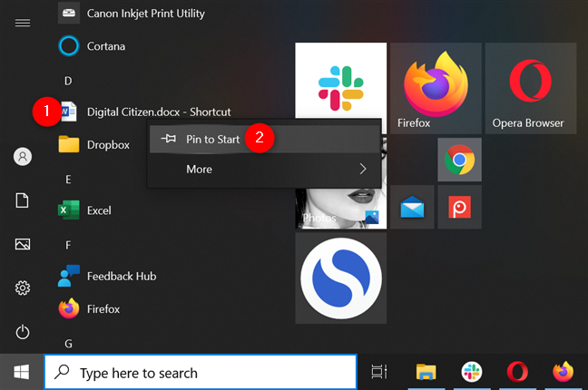
Task: Open Canon Inkjet Print Utility app
Action: (x=132, y=14)
